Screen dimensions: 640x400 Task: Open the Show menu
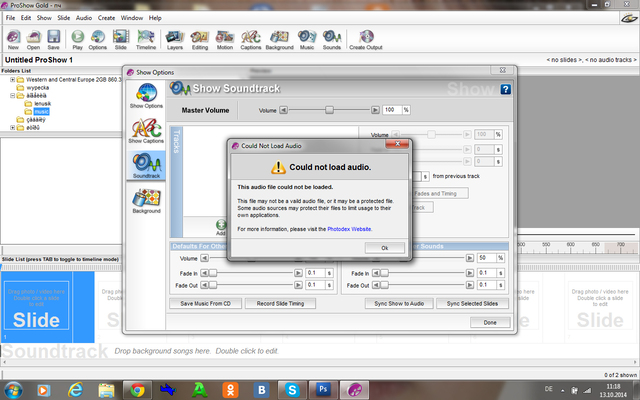click(44, 18)
